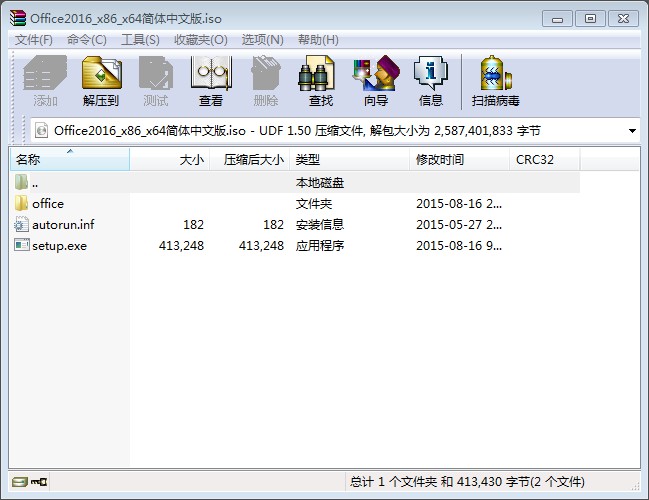Click the '文件夹' type cell
Screen dimensions: 649x500
click(314, 204)
